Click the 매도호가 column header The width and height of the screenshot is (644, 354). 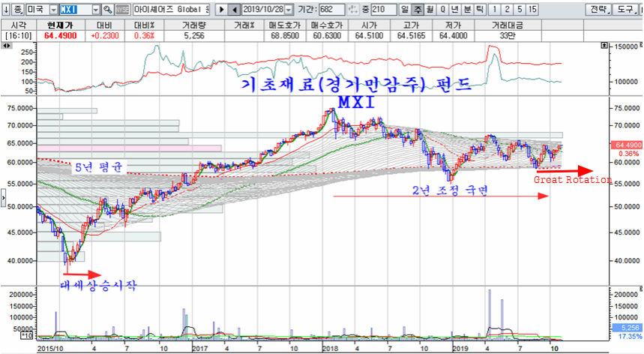coord(285,25)
